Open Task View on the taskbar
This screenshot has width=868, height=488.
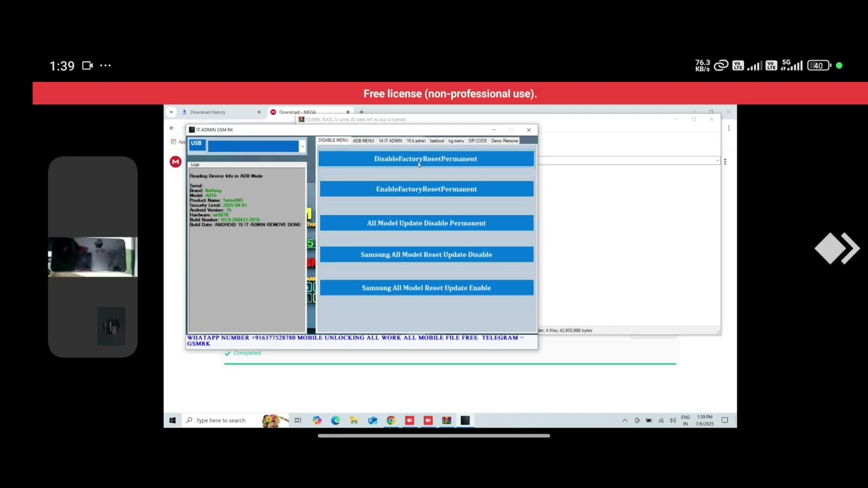(298, 420)
